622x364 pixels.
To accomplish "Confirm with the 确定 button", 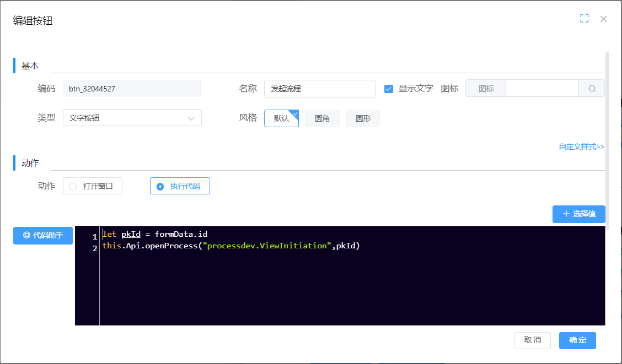I will point(577,340).
